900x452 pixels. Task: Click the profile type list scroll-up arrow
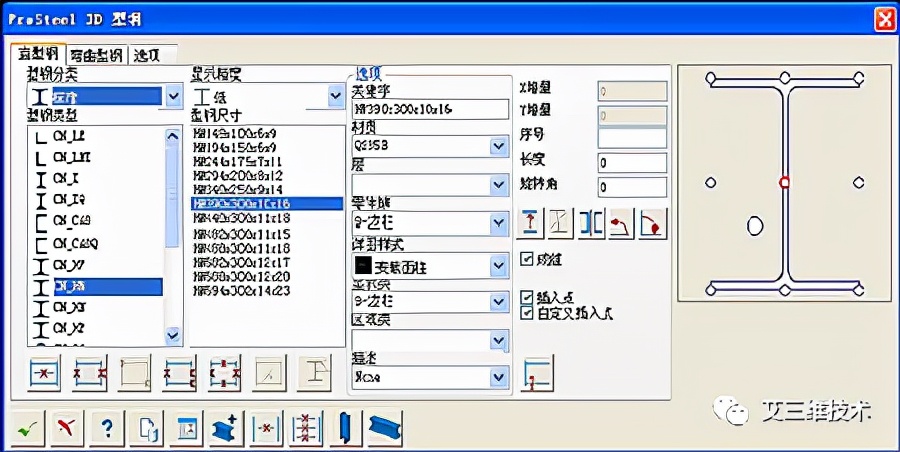(172, 136)
